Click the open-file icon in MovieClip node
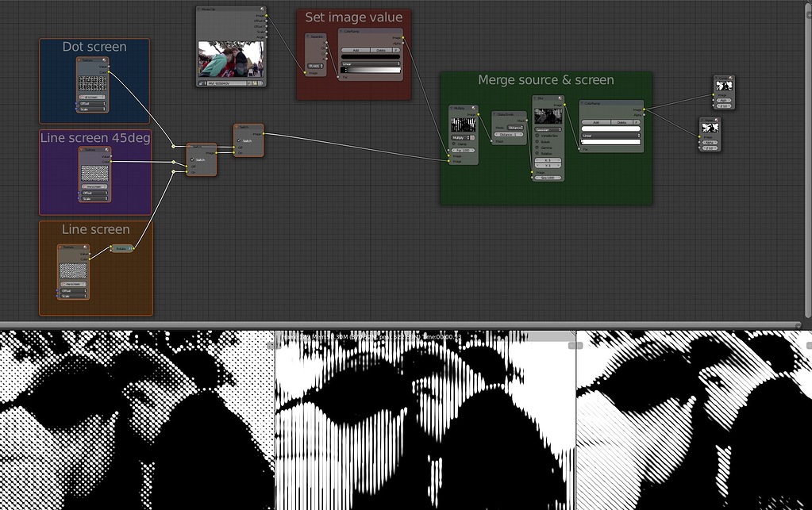This screenshot has width=812, height=510. 255,82
